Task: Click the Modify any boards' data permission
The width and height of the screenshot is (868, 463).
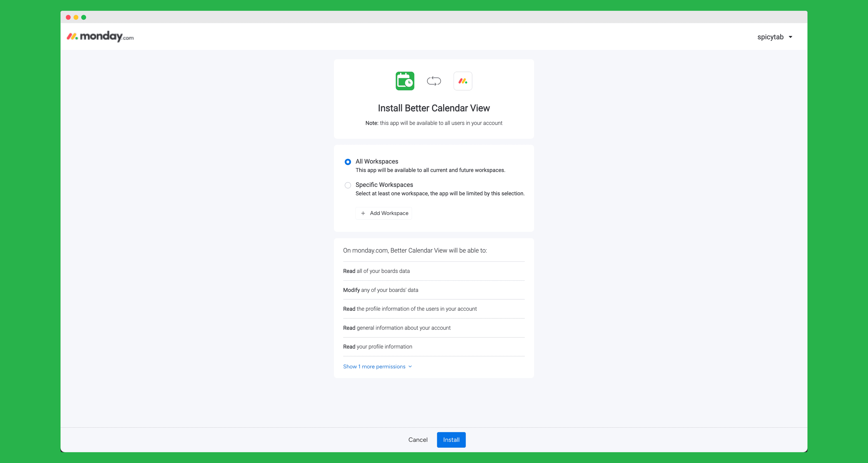Action: click(380, 290)
